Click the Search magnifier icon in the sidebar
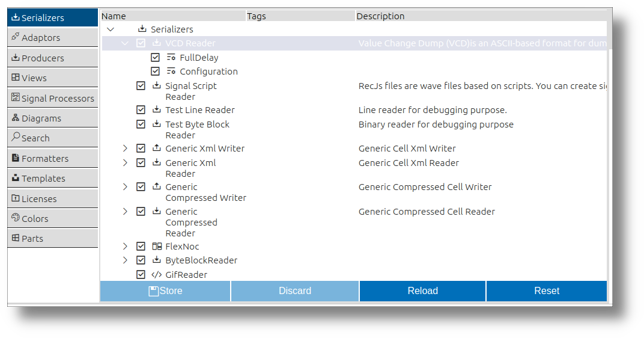644x338 pixels. coord(16,137)
